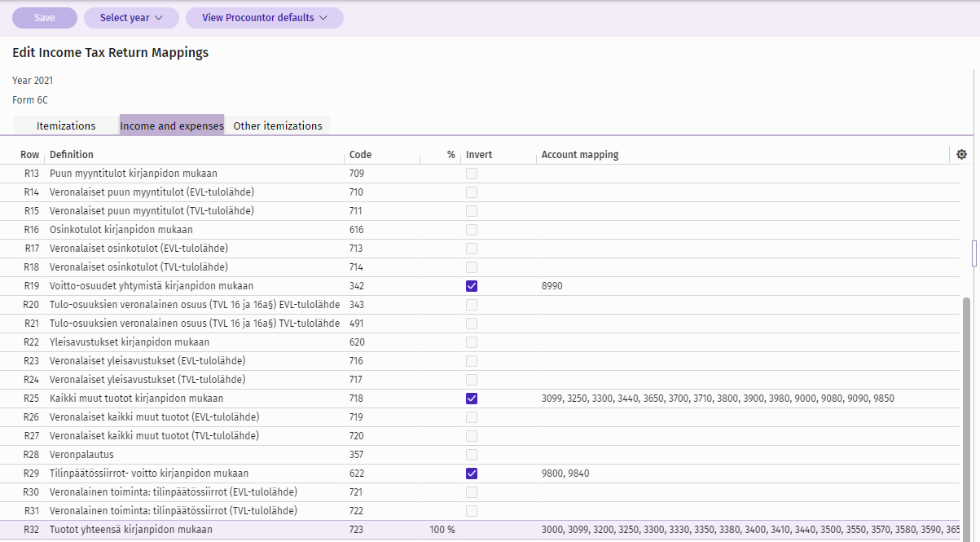Toggle Invert checkbox for row R29
The width and height of the screenshot is (980, 542).
tap(472, 474)
